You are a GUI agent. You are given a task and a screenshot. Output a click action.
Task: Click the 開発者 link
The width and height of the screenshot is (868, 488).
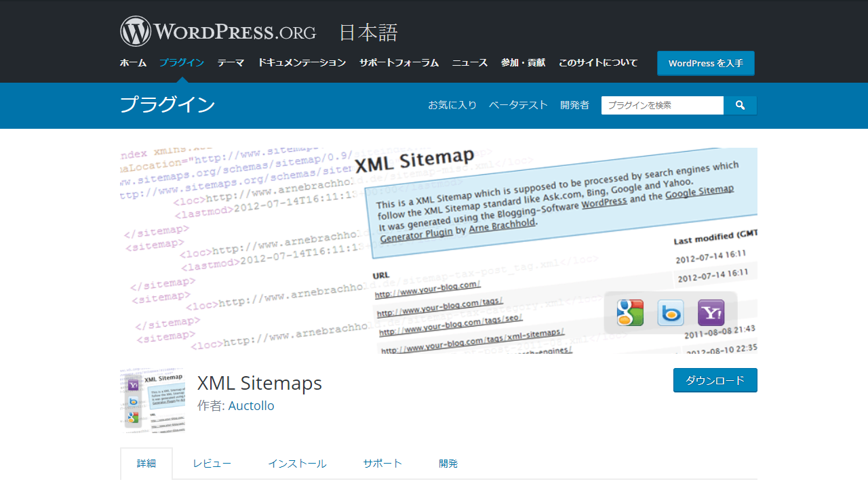pyautogui.click(x=575, y=105)
